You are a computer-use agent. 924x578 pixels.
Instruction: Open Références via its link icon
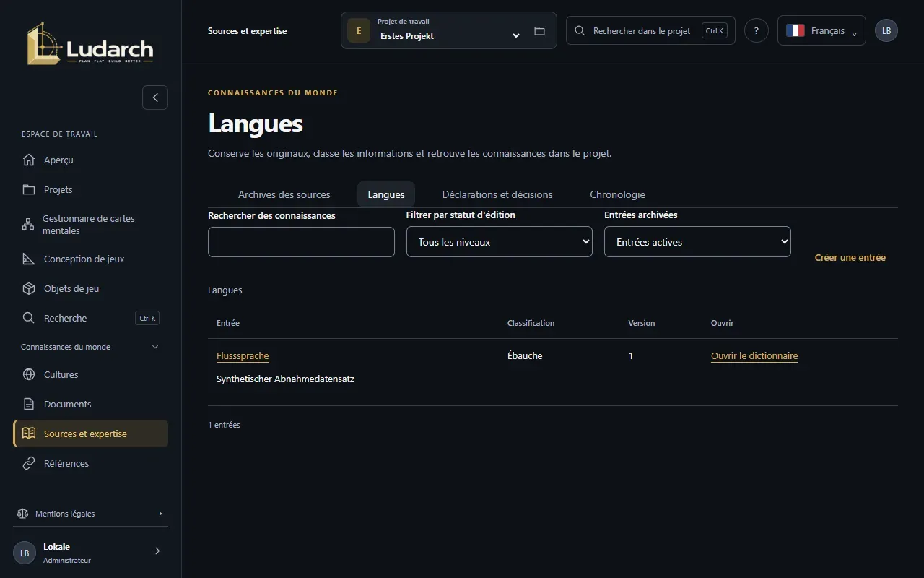[29, 463]
